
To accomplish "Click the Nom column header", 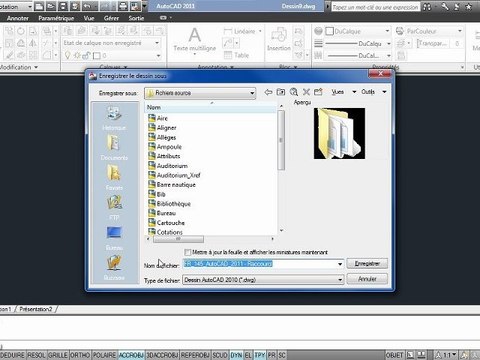I will tap(211, 107).
